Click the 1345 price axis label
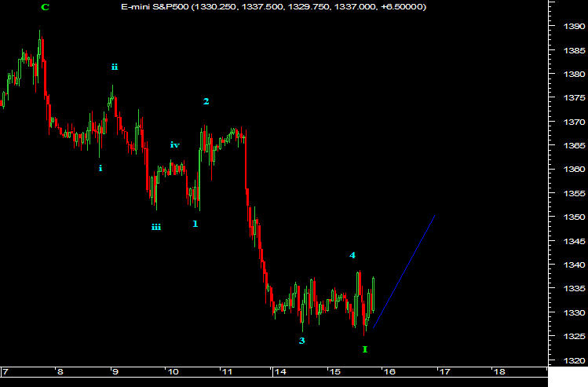 coord(574,241)
